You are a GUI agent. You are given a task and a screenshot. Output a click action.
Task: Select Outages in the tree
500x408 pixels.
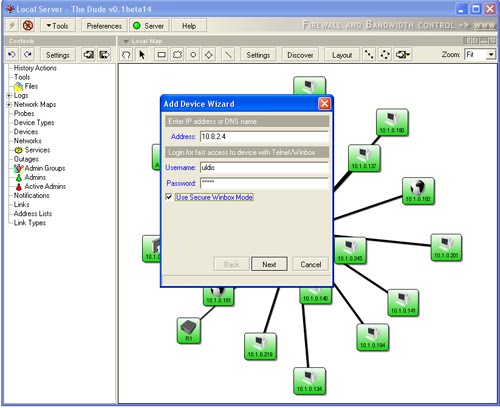point(26,159)
